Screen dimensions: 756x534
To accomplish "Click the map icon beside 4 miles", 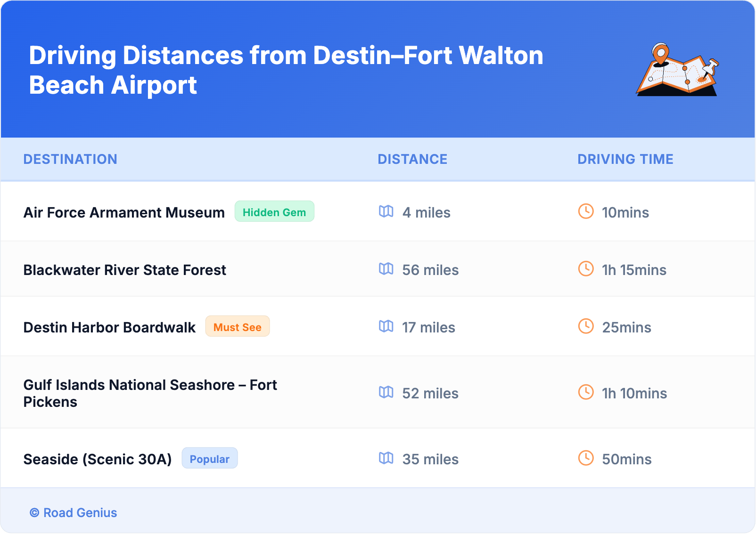I will (386, 211).
